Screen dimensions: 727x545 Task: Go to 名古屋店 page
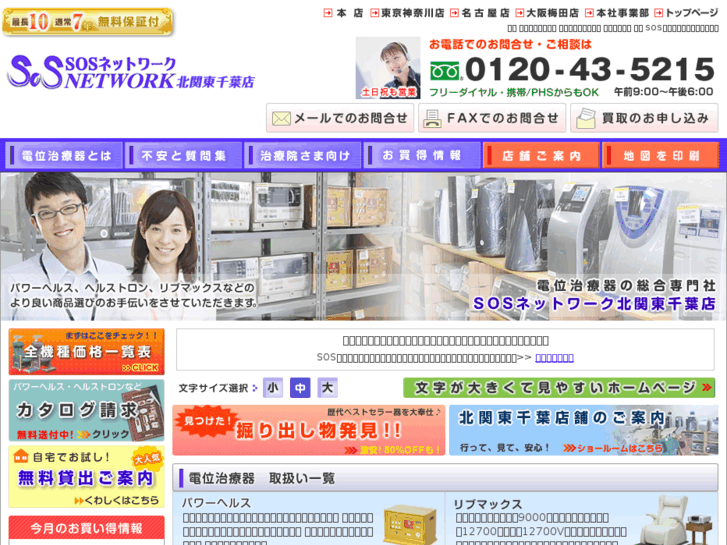(x=480, y=13)
